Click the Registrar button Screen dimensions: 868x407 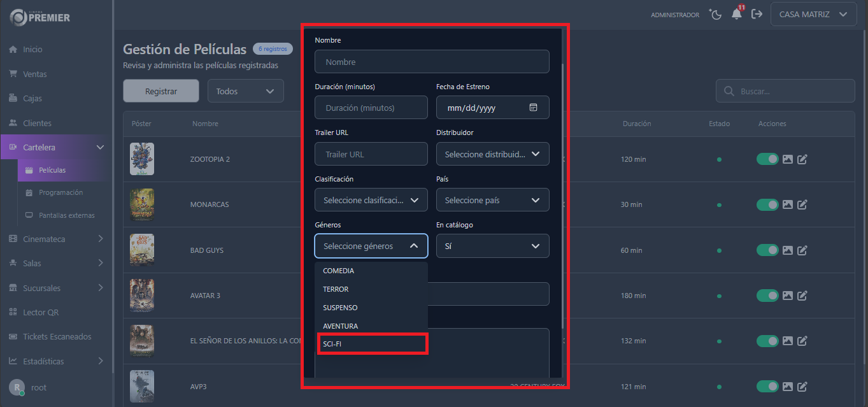point(161,91)
